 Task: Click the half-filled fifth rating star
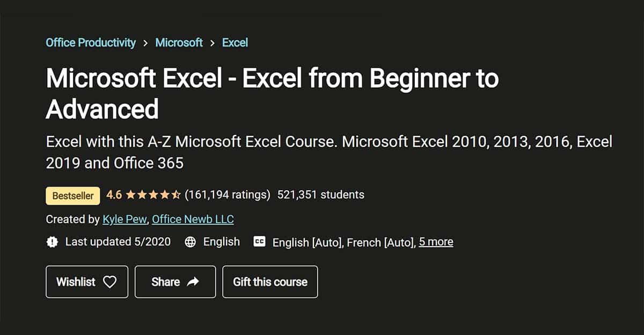tap(175, 195)
